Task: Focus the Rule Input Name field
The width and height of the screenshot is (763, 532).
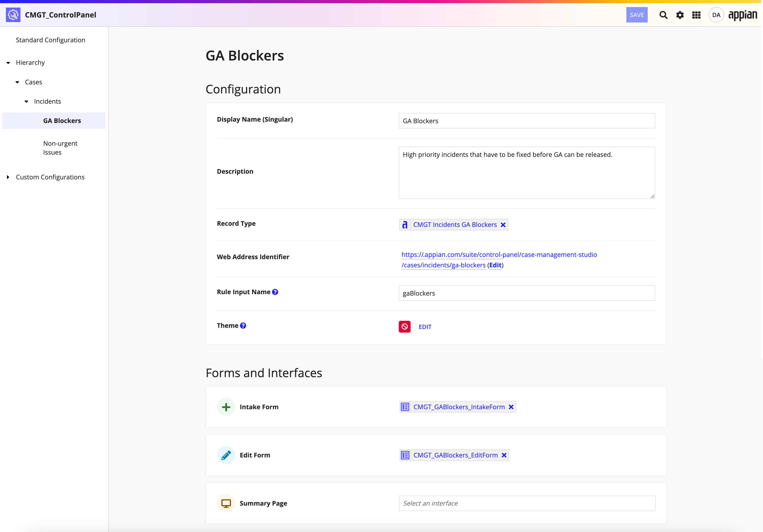Action: point(527,293)
